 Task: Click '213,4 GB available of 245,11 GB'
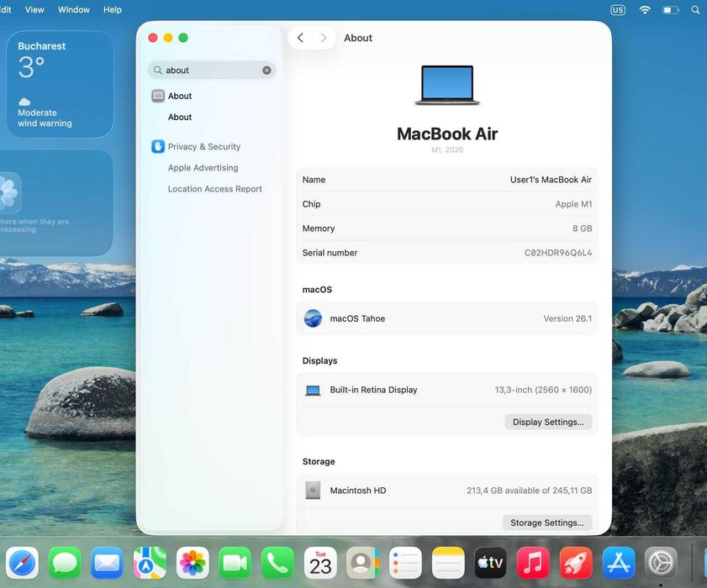[529, 491]
